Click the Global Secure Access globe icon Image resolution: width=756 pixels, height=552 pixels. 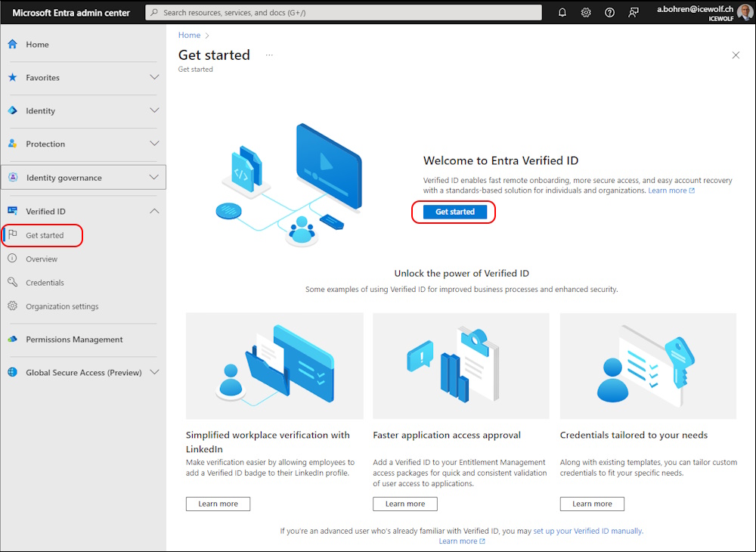pos(13,372)
